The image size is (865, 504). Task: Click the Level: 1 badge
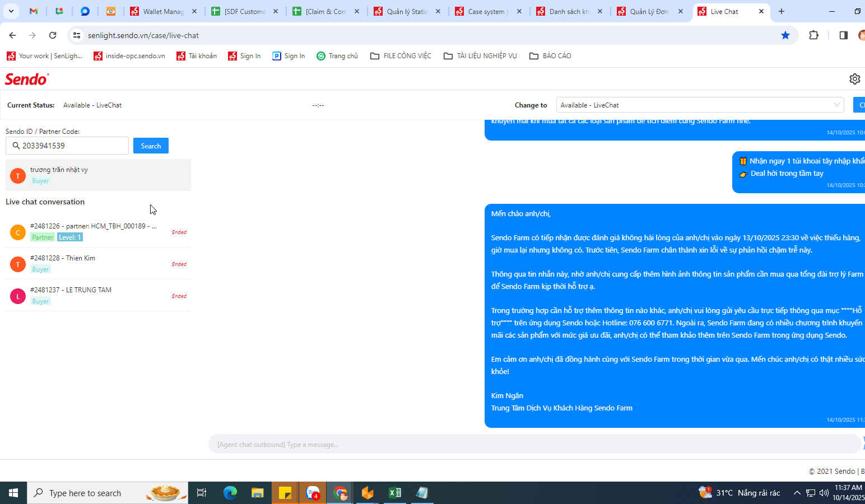coord(70,237)
